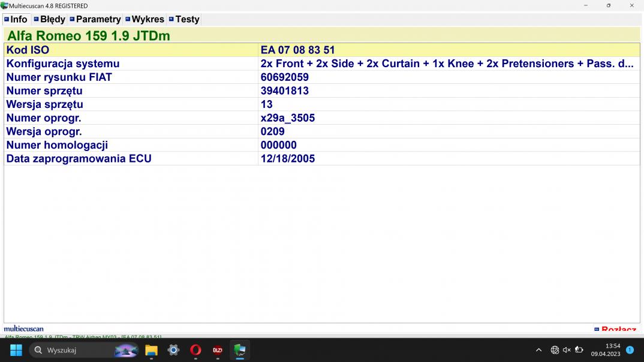Select the Wersja sprzętu label
This screenshot has width=644, height=362.
pos(45,104)
